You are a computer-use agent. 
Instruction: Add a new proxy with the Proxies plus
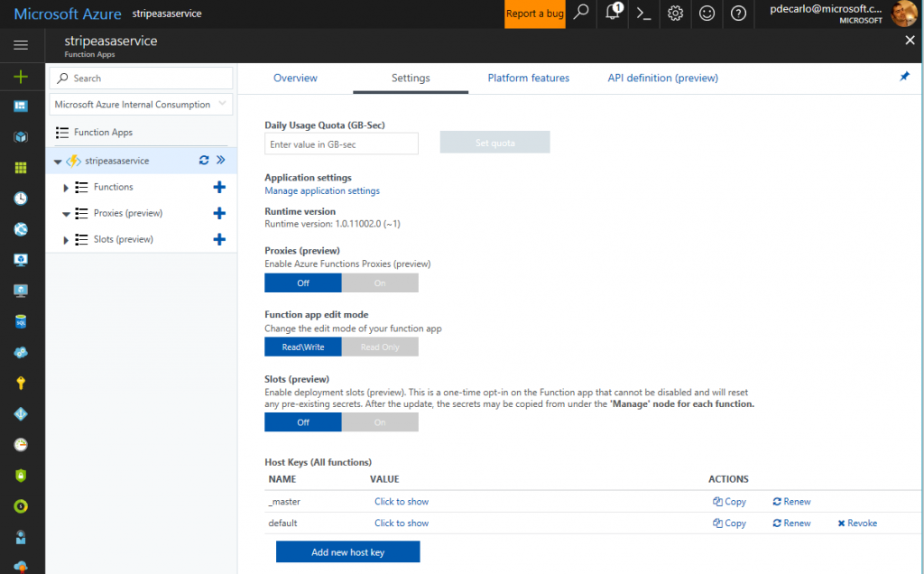pos(219,213)
